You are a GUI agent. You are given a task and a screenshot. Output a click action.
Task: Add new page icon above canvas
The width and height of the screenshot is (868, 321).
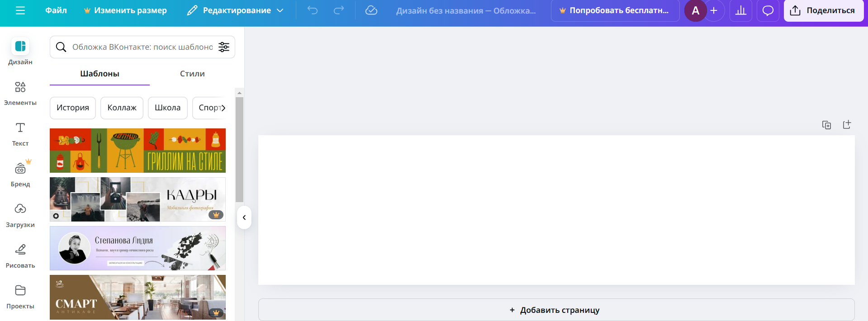coord(847,125)
